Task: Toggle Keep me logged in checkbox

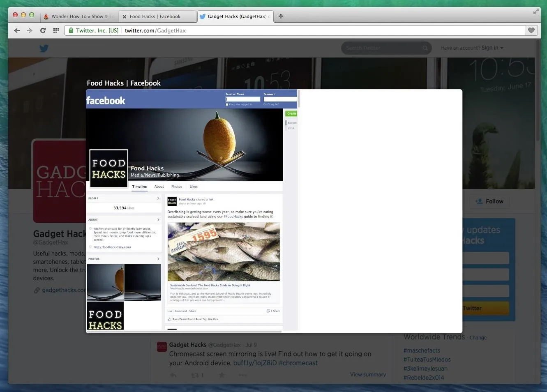Action: point(227,104)
